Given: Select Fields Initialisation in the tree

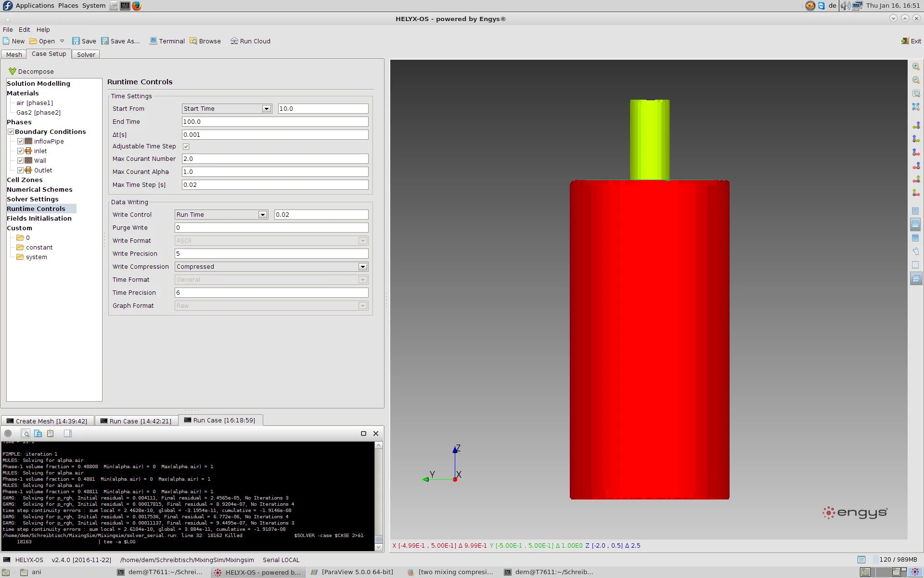Looking at the screenshot, I should pyautogui.click(x=39, y=218).
